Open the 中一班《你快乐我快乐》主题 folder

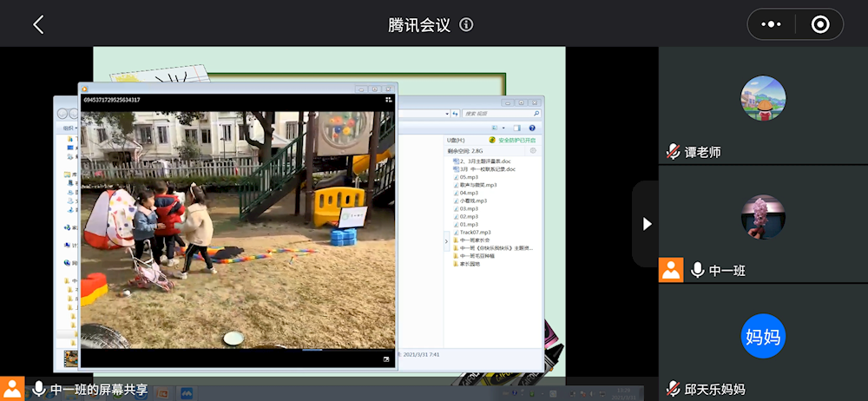(493, 248)
